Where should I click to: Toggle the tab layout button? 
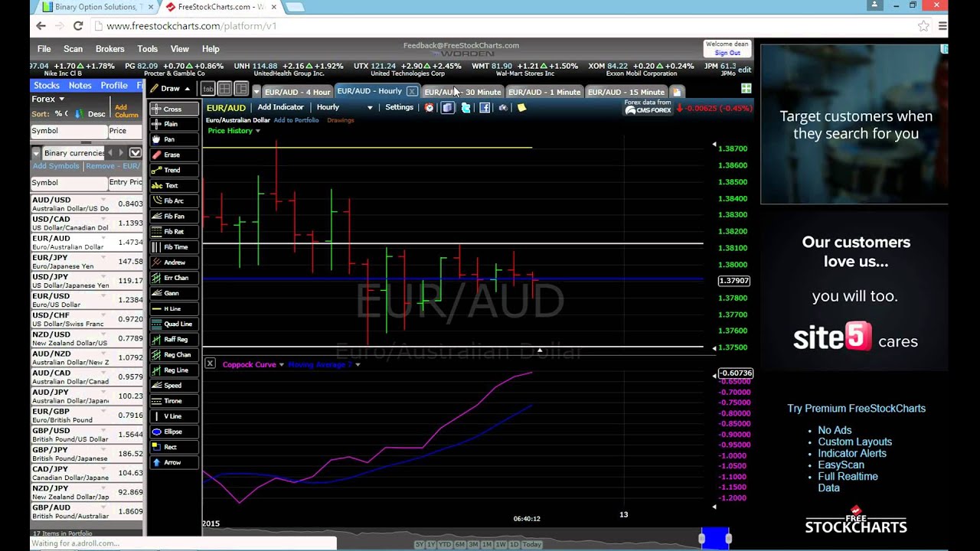click(208, 89)
